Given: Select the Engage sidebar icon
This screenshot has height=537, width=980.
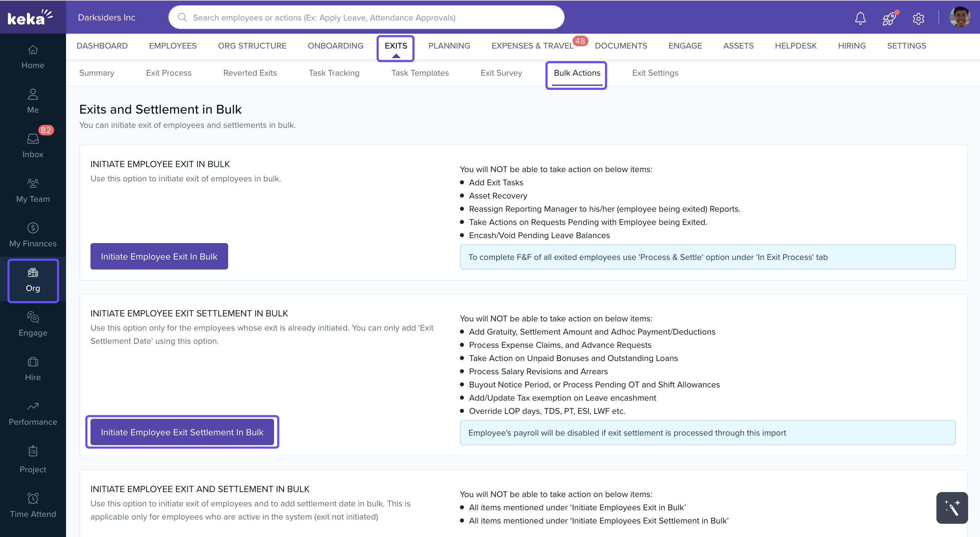Looking at the screenshot, I should 33,324.
